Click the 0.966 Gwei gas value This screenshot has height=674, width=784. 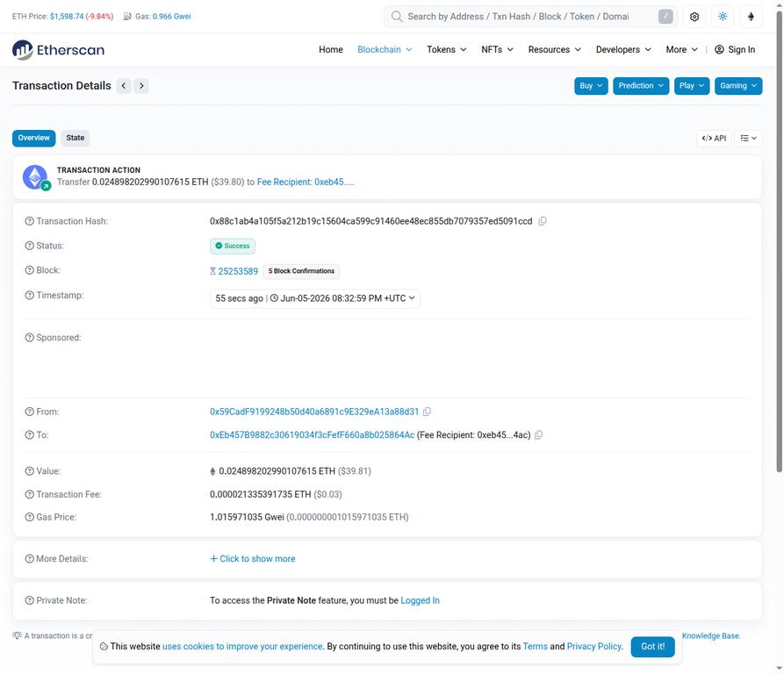coord(171,17)
